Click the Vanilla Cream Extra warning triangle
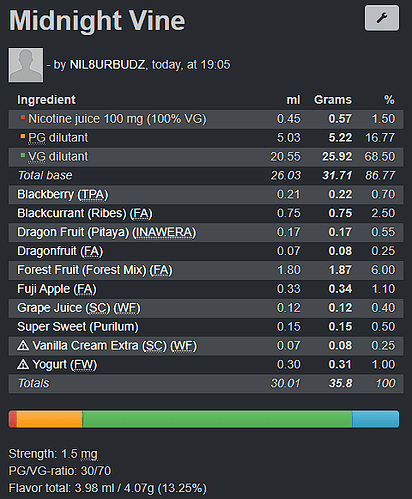 pos(23,345)
